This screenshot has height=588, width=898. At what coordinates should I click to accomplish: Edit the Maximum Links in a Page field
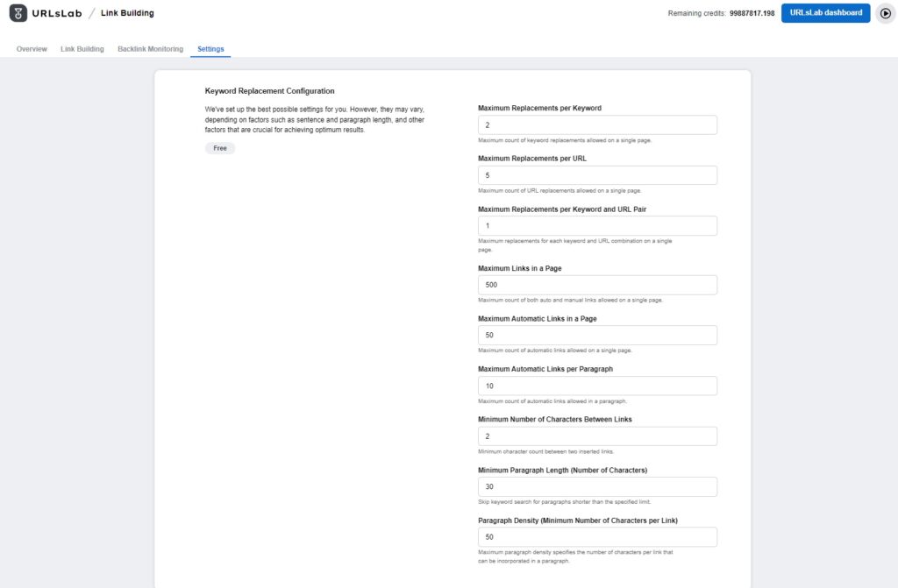click(x=597, y=285)
